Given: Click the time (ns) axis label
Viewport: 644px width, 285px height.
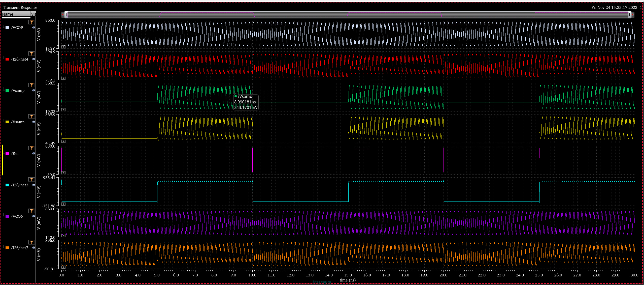Looking at the screenshot, I should tap(348, 280).
